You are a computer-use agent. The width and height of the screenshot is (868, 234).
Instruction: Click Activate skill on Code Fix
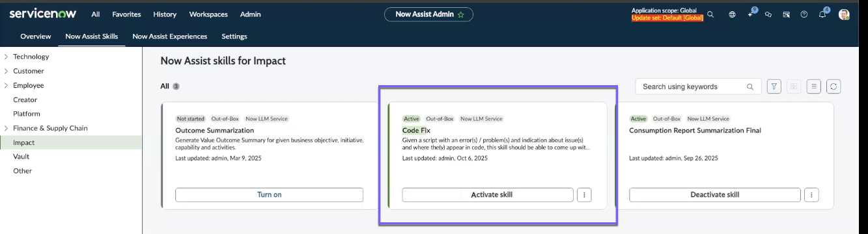coord(488,194)
